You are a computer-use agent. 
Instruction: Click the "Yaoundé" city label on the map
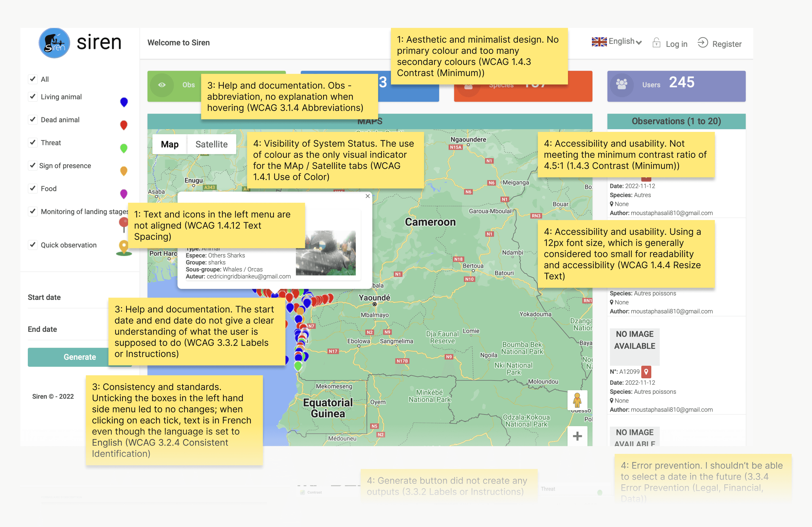click(374, 298)
